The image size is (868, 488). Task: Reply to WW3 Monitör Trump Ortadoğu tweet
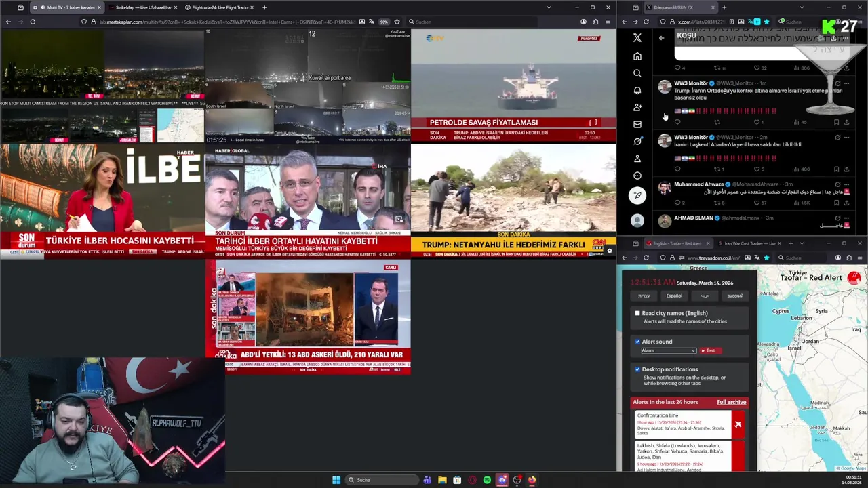tap(677, 122)
